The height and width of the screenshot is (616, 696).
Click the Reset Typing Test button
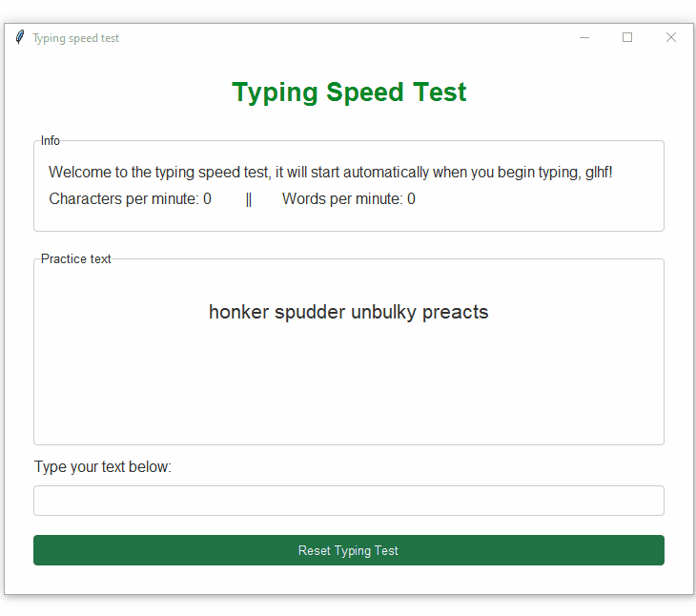348,550
